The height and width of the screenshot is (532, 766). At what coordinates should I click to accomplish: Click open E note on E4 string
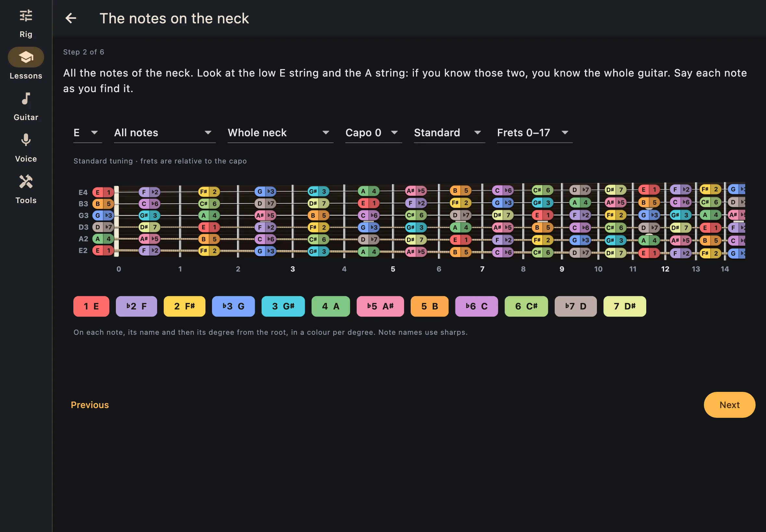pyautogui.click(x=103, y=192)
